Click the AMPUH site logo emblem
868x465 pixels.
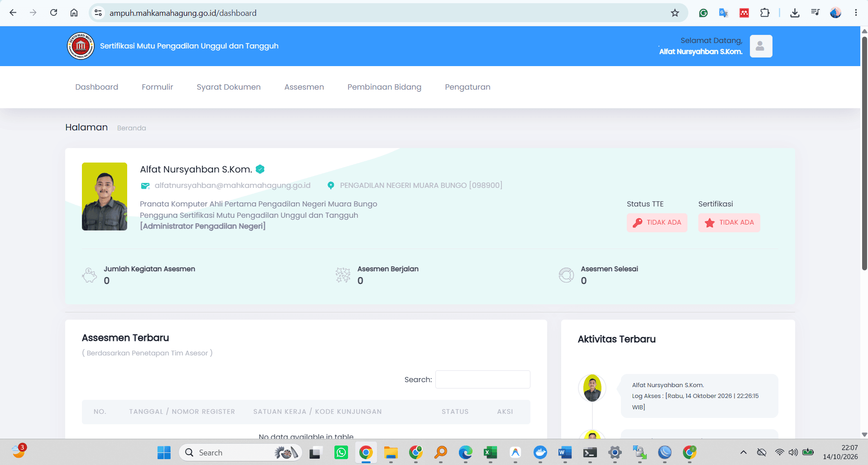click(x=81, y=46)
